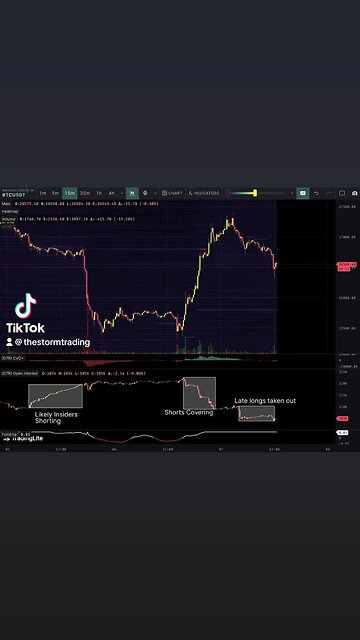
Task: Switch to the 1h timeframe
Action: [99, 193]
